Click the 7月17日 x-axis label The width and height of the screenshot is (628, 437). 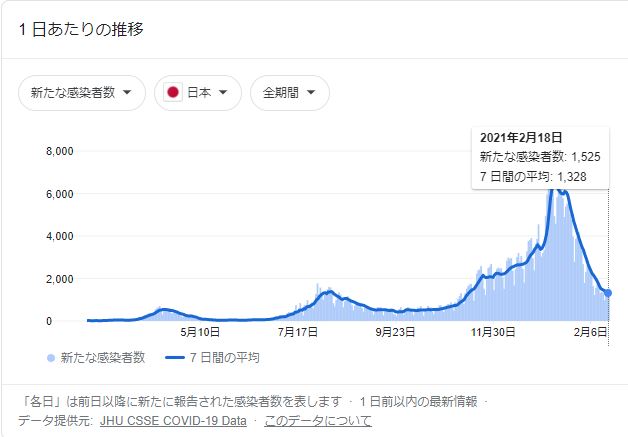[x=298, y=331]
